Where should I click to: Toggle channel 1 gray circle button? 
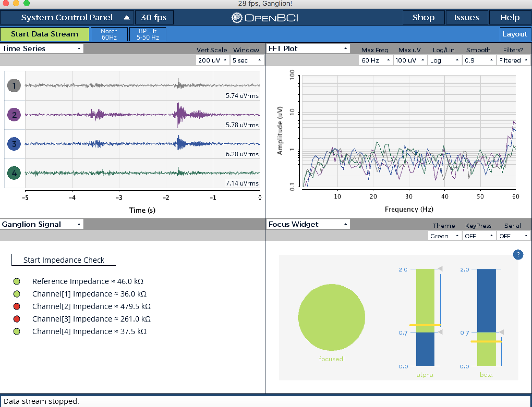[x=14, y=85]
